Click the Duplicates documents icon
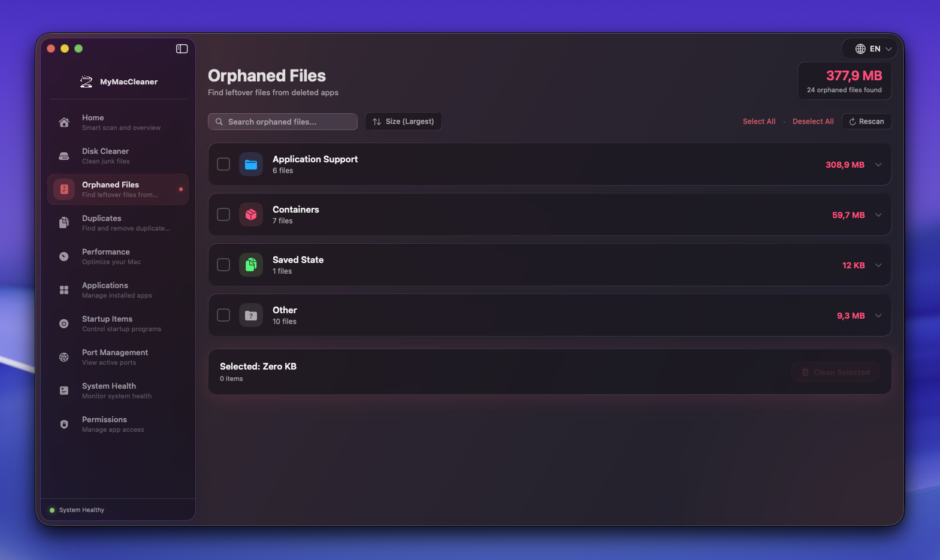 tap(64, 223)
